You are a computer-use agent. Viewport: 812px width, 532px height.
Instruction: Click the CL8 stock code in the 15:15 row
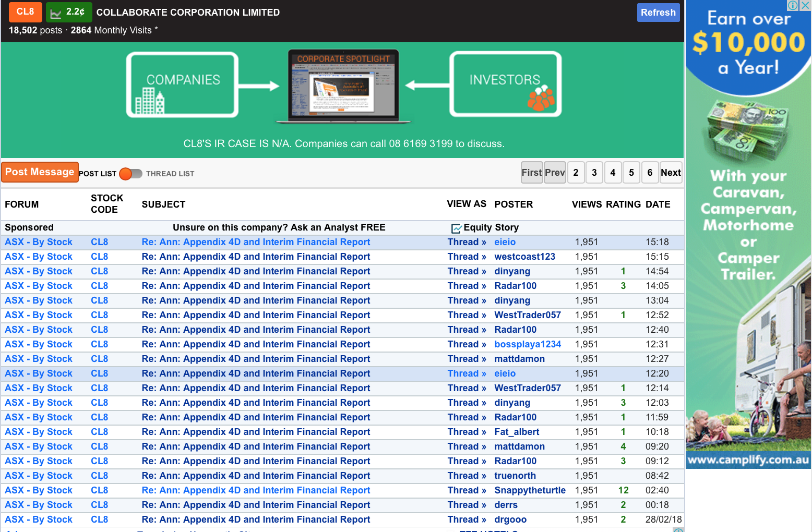pos(100,257)
